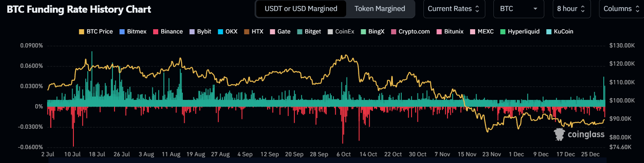Open the BTC coin selector dropdown
Viewport: 644px width, 163px height.
click(518, 9)
